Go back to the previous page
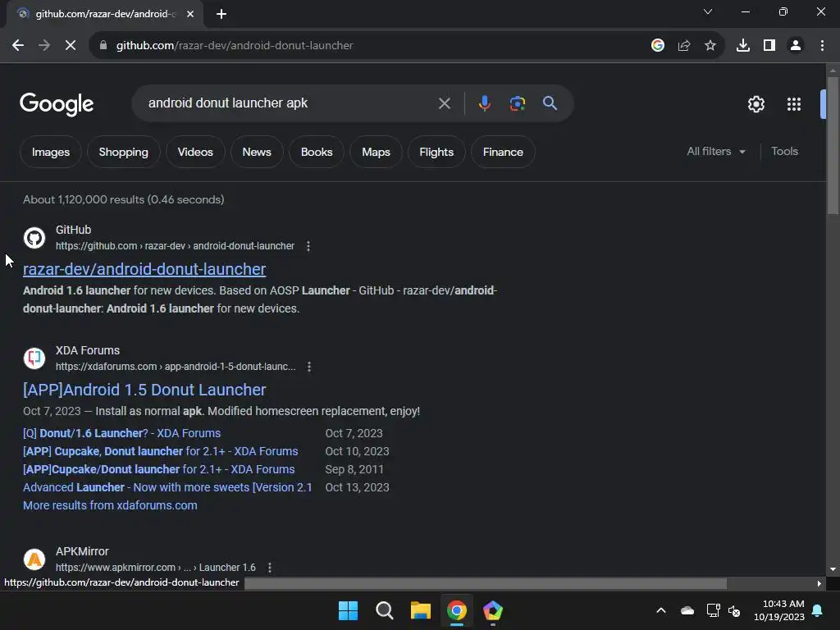 18,46
